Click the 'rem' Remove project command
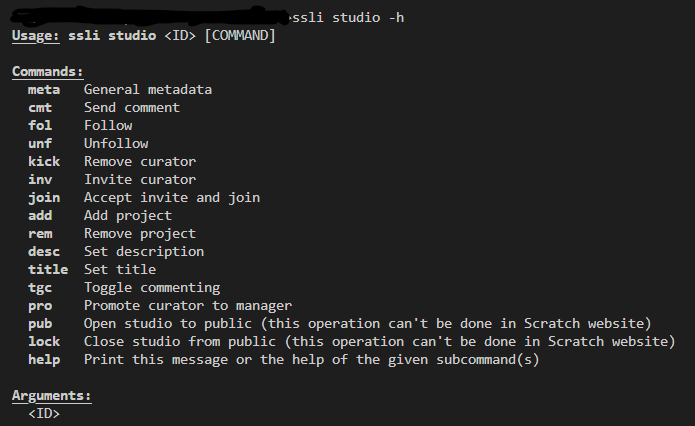Screen dimensions: 695x426 point(40,234)
